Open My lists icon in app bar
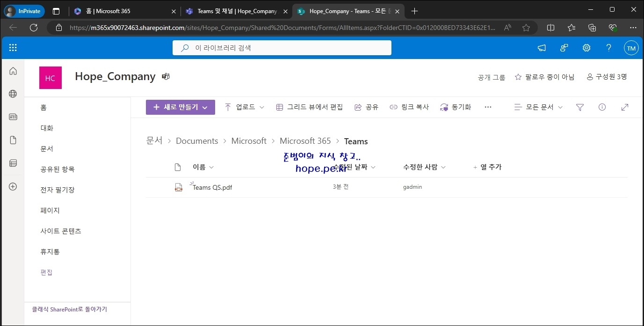Screen dimensions: 644x326 [13, 163]
